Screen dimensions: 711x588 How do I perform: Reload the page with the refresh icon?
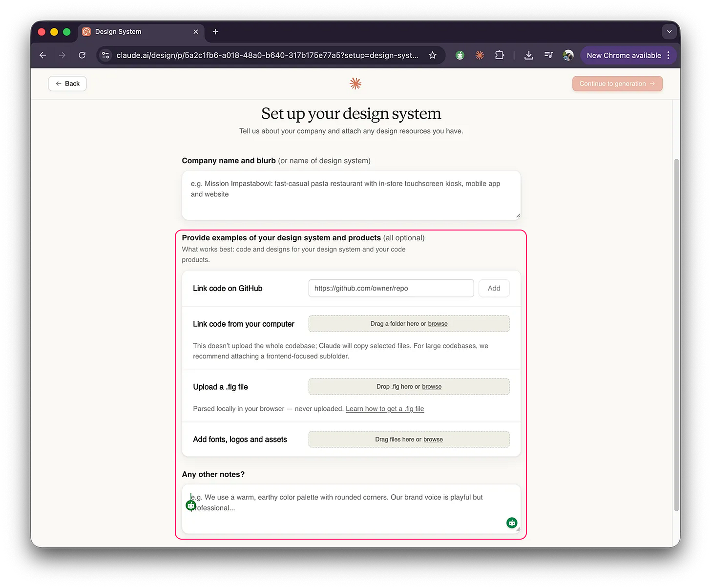[x=82, y=55]
